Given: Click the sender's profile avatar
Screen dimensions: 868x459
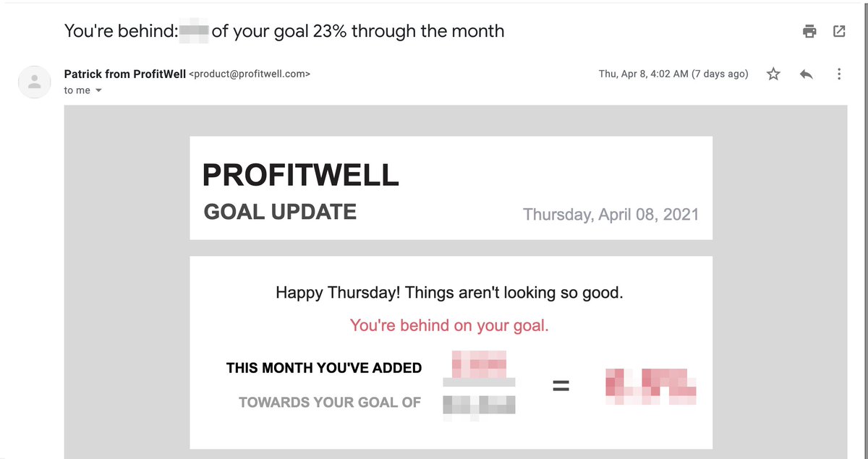Looking at the screenshot, I should pos(34,82).
